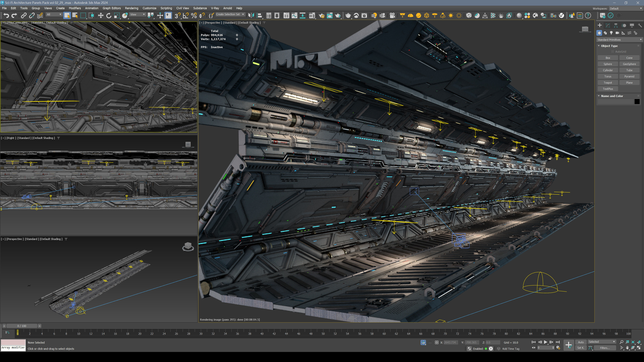Open the Graph Editors menu
The image size is (644, 362).
(112, 8)
